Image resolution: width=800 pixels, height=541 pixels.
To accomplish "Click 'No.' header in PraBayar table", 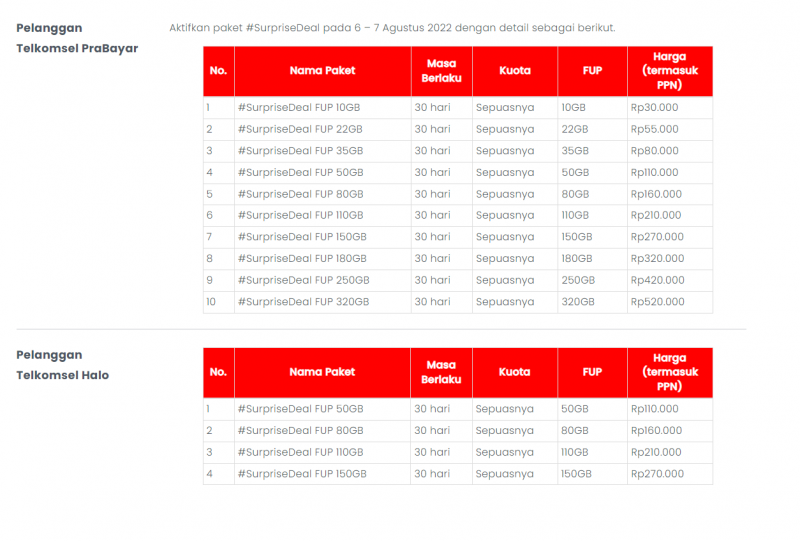I will (218, 71).
